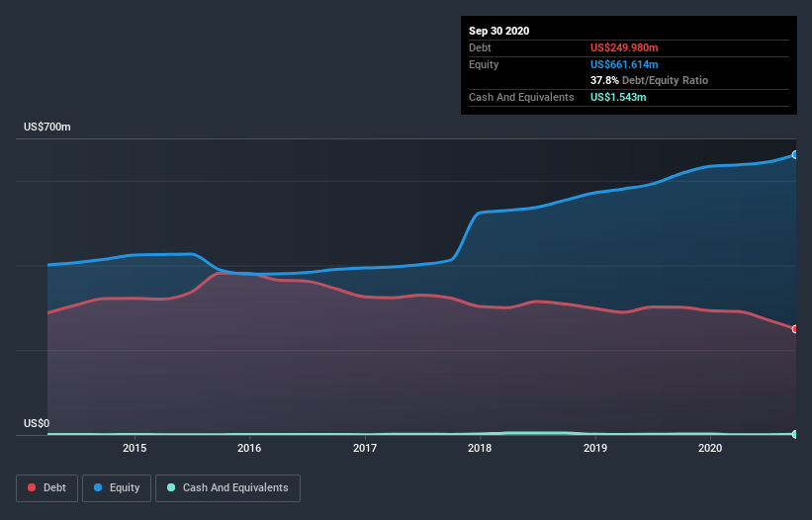Click the US$249.980m debt value
The image size is (812, 520).
coord(624,47)
